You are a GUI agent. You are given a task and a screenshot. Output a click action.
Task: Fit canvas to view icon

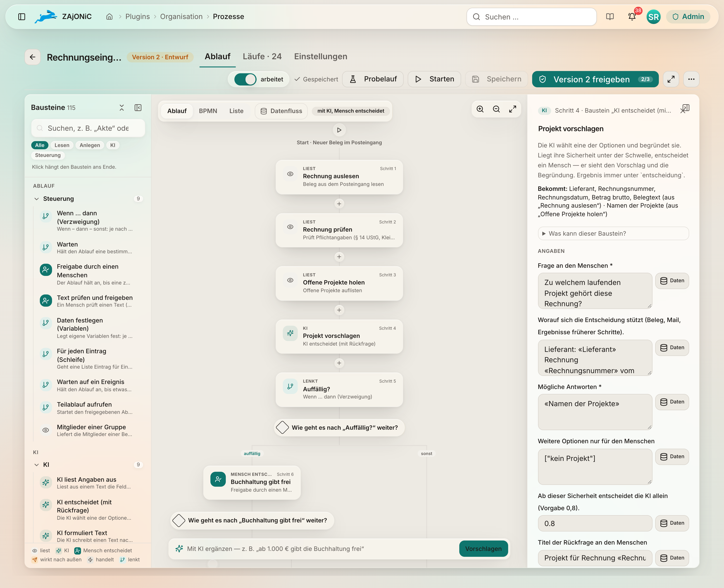513,109
